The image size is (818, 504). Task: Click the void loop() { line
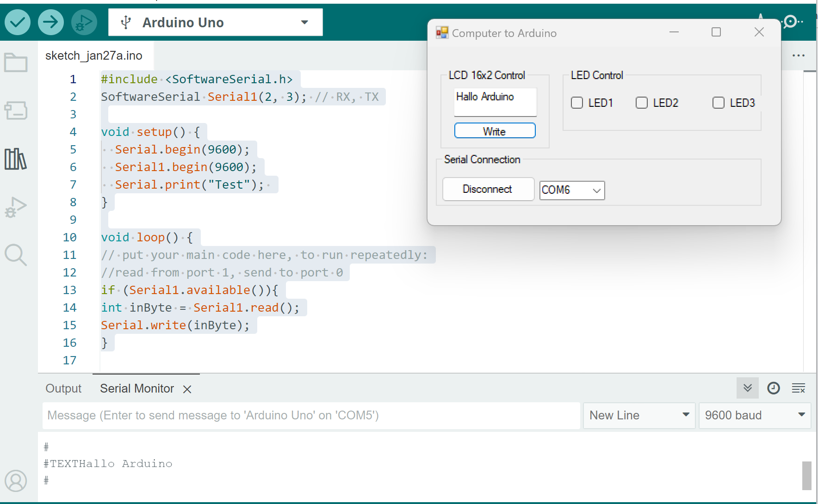[147, 237]
